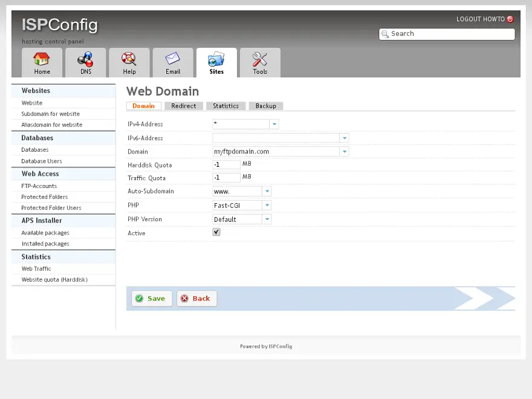Open Aliasdomain for website link

52,125
